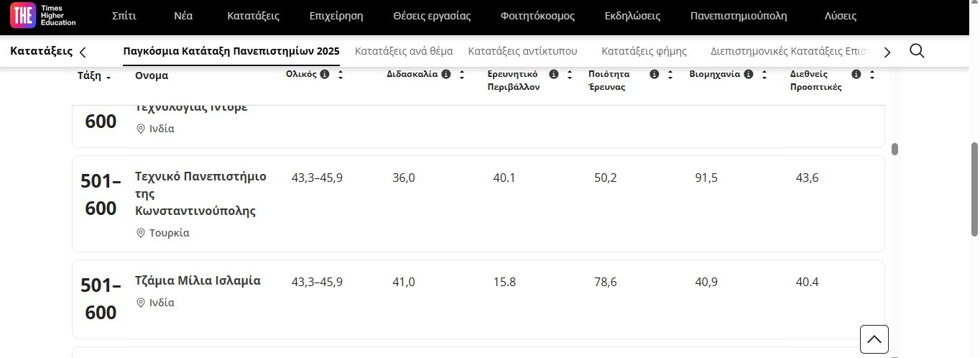Click info icon for Διεθνείς Προοπτικές
This screenshot has width=980, height=358.
coord(856,74)
